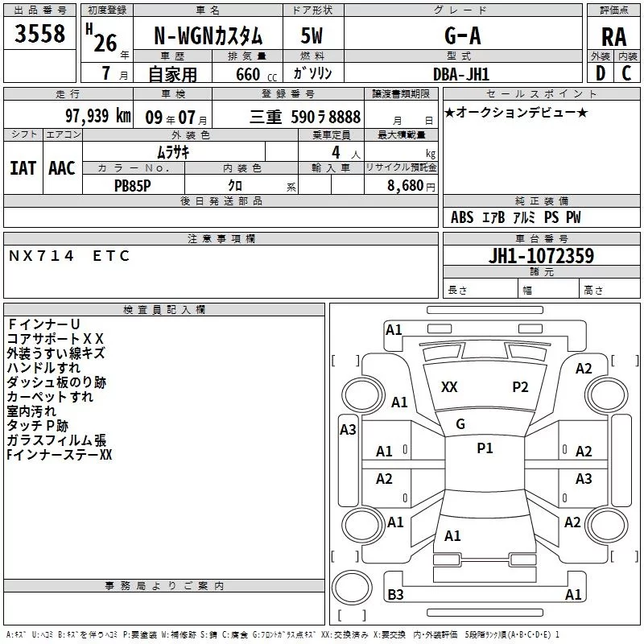Select the color number PB85P
The width and height of the screenshot is (644, 644).
[132, 186]
